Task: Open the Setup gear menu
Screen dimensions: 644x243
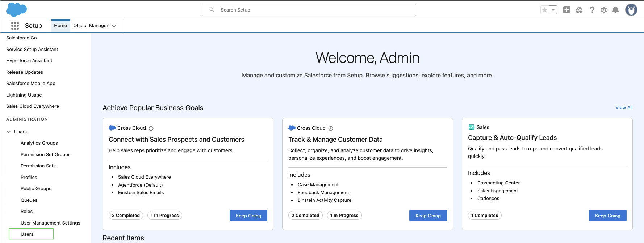Action: (604, 10)
